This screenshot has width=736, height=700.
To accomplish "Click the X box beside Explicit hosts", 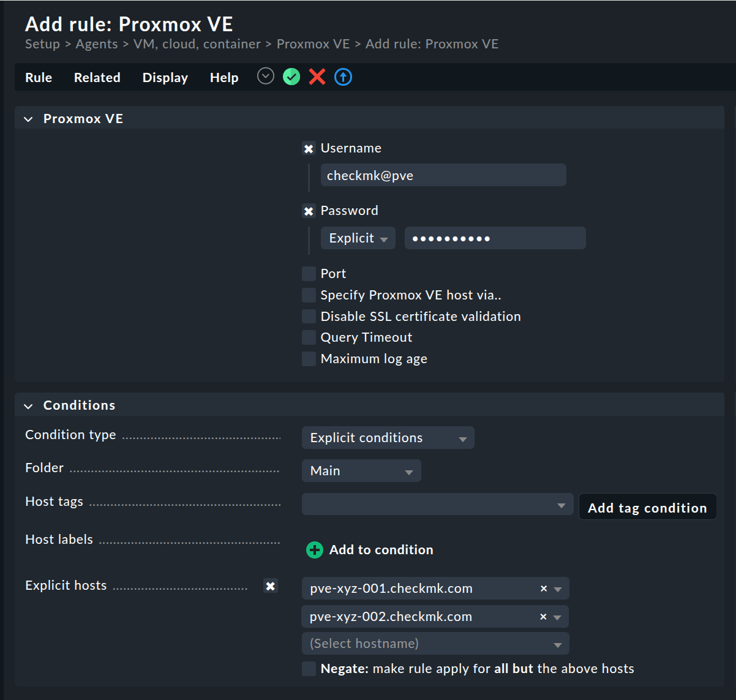I will coord(270,586).
